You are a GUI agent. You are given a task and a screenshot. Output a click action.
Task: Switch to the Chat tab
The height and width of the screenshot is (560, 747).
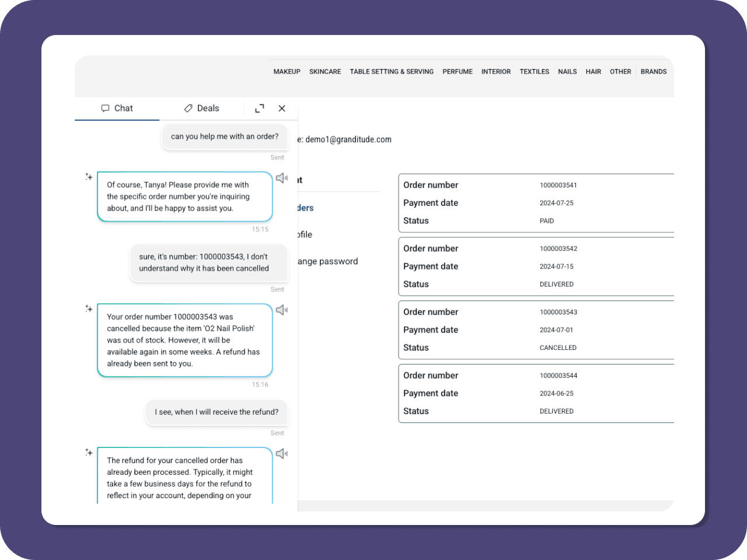click(117, 108)
